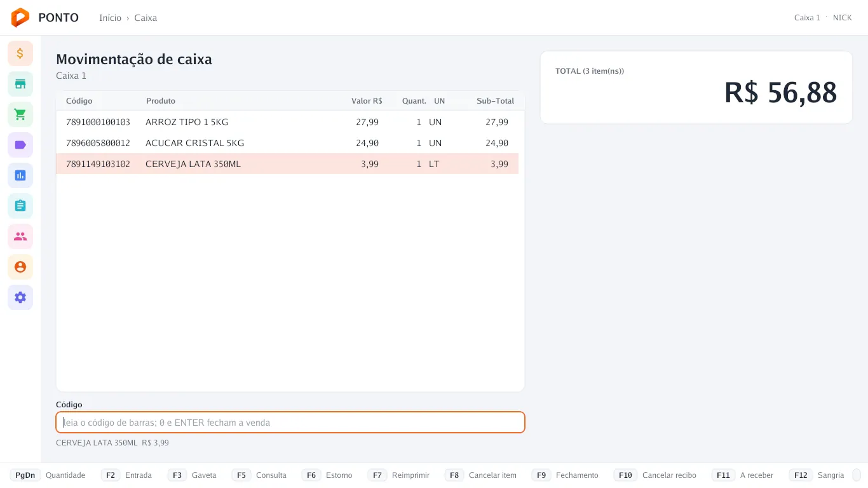
Task: Go to Início in the breadcrumb
Action: pos(110,18)
